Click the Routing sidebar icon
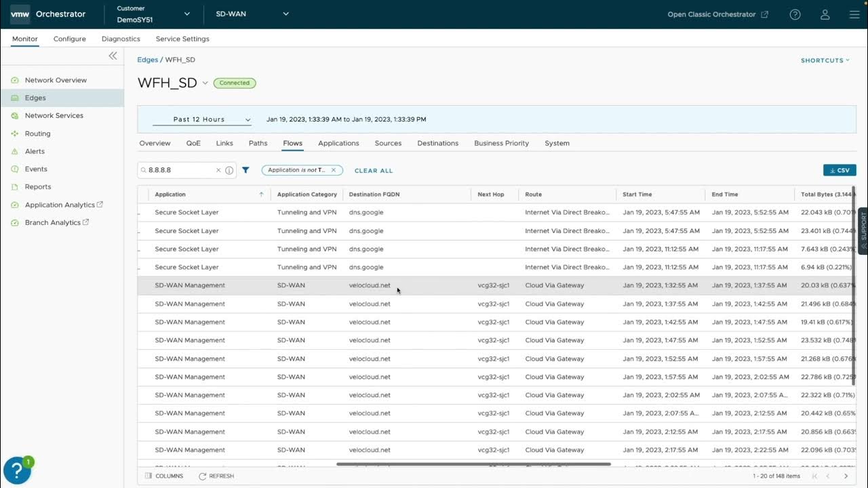868x488 pixels. click(x=15, y=134)
